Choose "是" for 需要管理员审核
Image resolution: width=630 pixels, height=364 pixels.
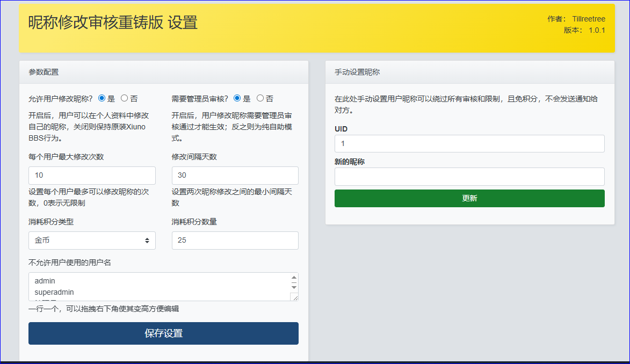pos(237,98)
